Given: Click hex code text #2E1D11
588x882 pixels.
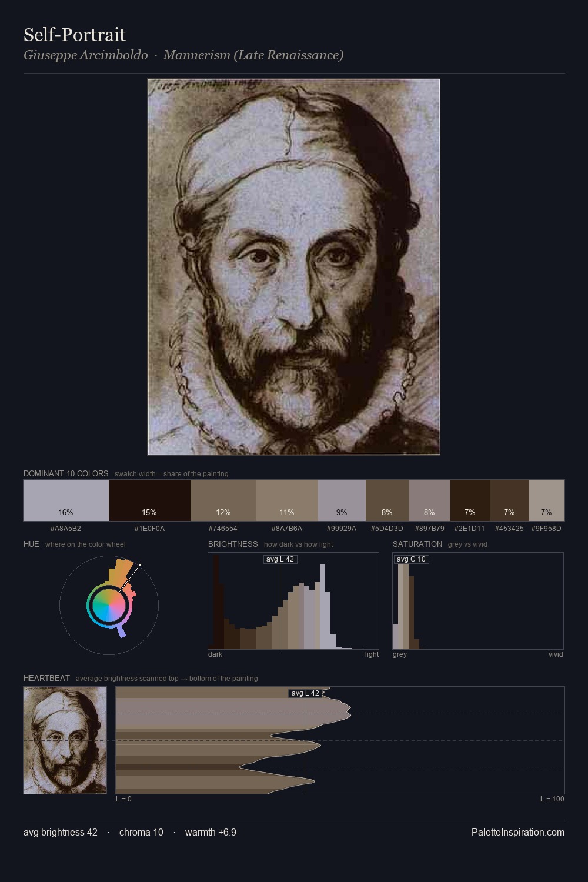Looking at the screenshot, I should (x=470, y=529).
